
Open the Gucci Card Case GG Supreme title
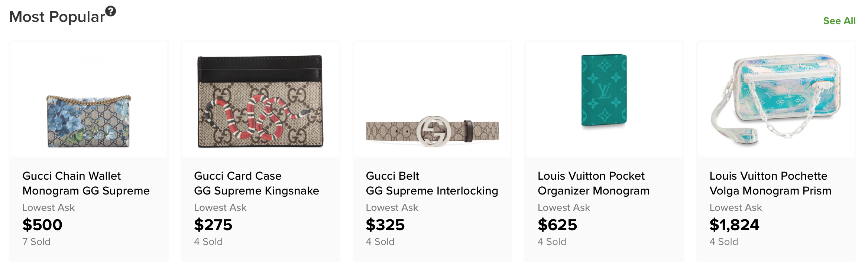pos(256,183)
